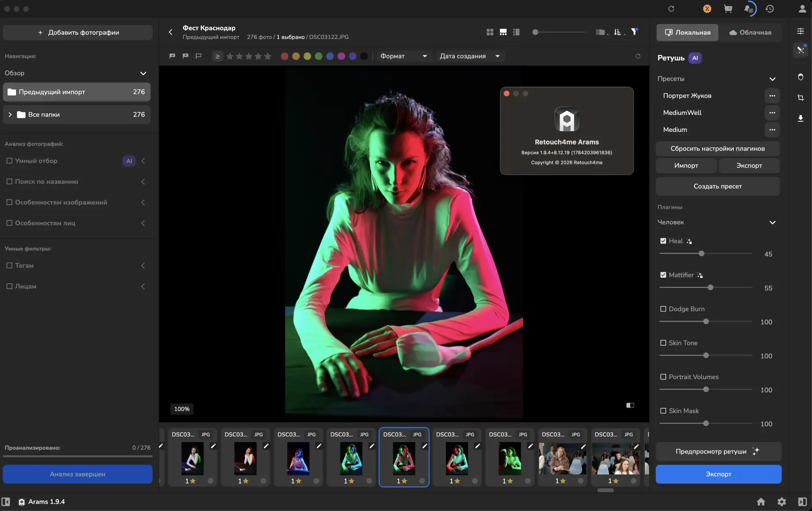Image resolution: width=812 pixels, height=511 pixels.
Task: Click the refresh icon in the title bar
Action: click(671, 9)
